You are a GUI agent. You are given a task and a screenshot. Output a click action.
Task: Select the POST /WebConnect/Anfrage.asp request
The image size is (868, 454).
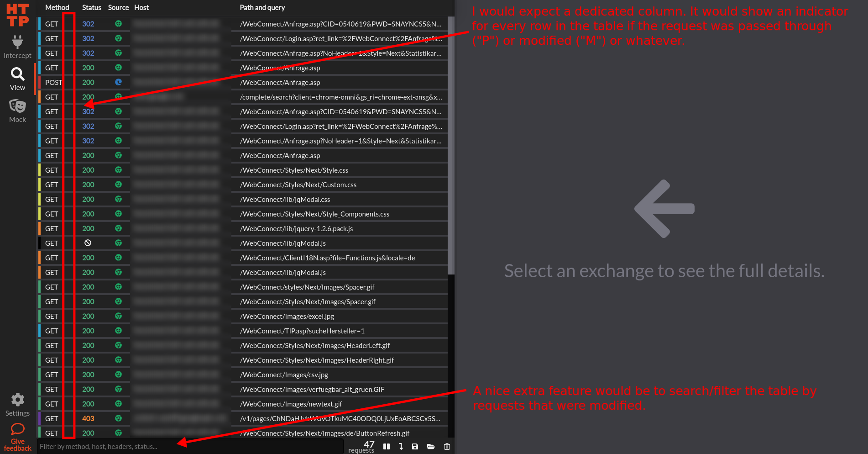243,82
